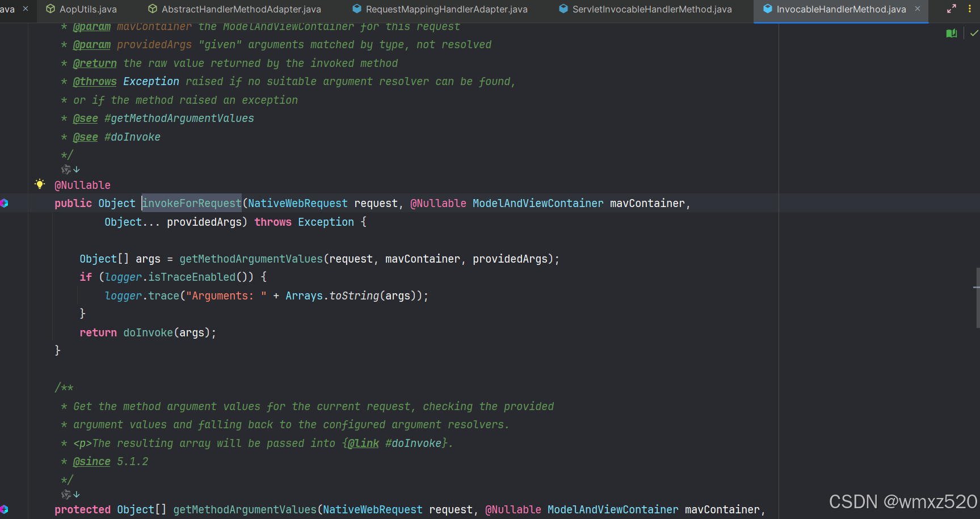Click ModelAndViewContainer type in invokeForRequest signature
The width and height of the screenshot is (980, 519).
click(x=538, y=203)
